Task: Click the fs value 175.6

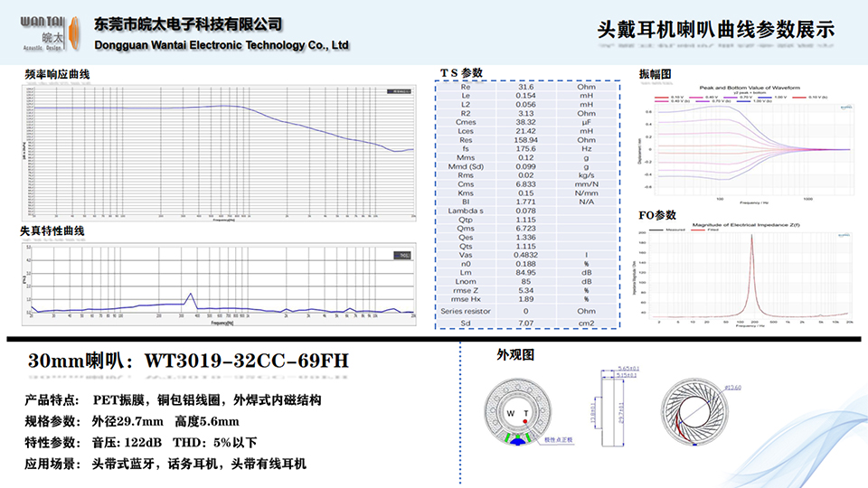Action: click(526, 149)
